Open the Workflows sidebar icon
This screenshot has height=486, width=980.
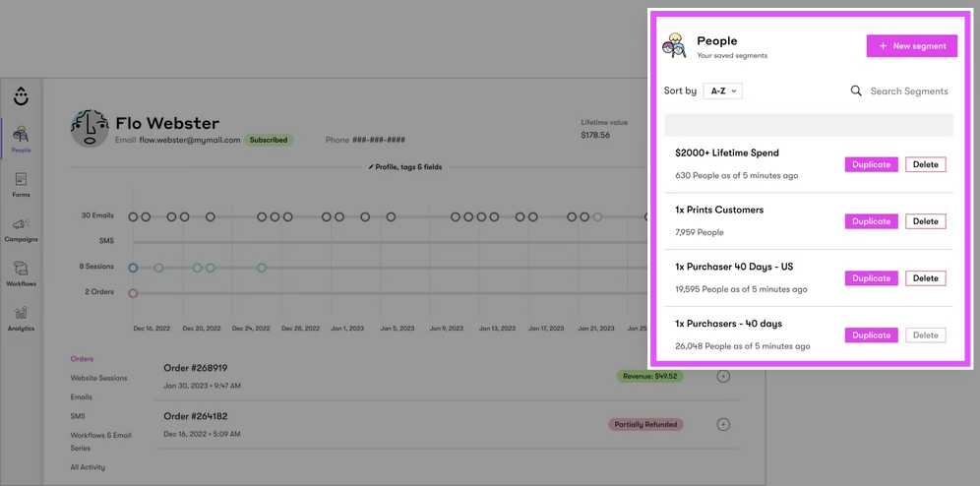21,269
